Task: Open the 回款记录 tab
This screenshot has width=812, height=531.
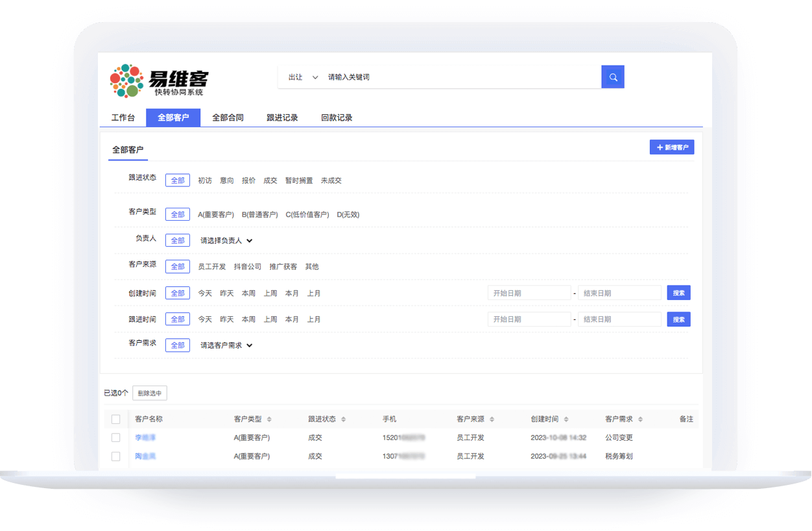Action: (337, 117)
